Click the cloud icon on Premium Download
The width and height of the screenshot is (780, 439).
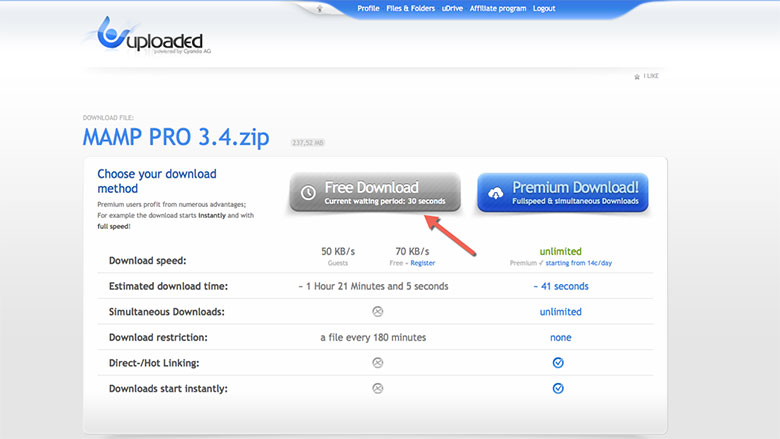(x=495, y=192)
